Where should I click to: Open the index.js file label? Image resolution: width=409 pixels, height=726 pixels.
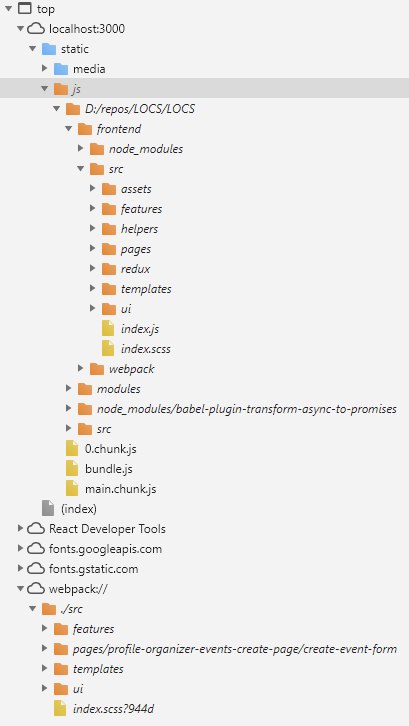140,329
